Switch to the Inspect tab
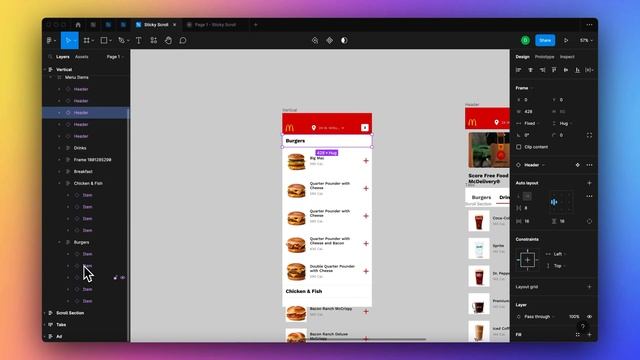 (x=567, y=57)
